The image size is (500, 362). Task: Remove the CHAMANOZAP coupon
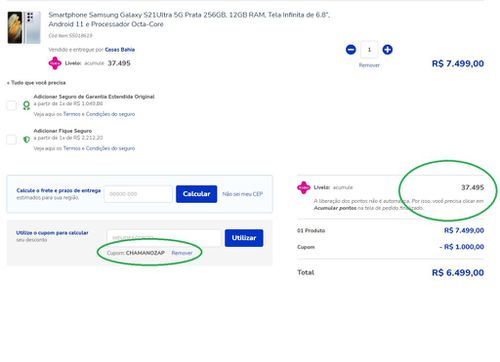click(x=182, y=253)
